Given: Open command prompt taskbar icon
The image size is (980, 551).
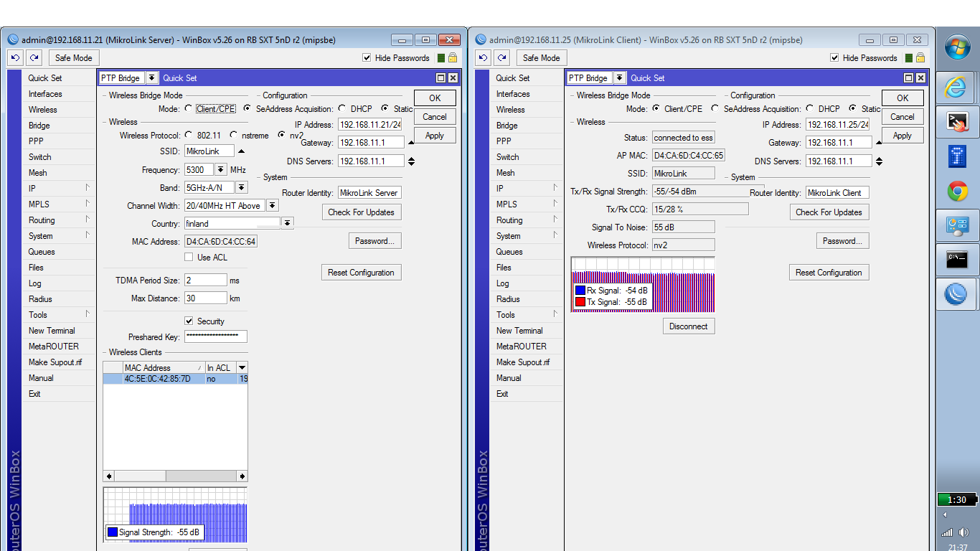Looking at the screenshot, I should (956, 260).
